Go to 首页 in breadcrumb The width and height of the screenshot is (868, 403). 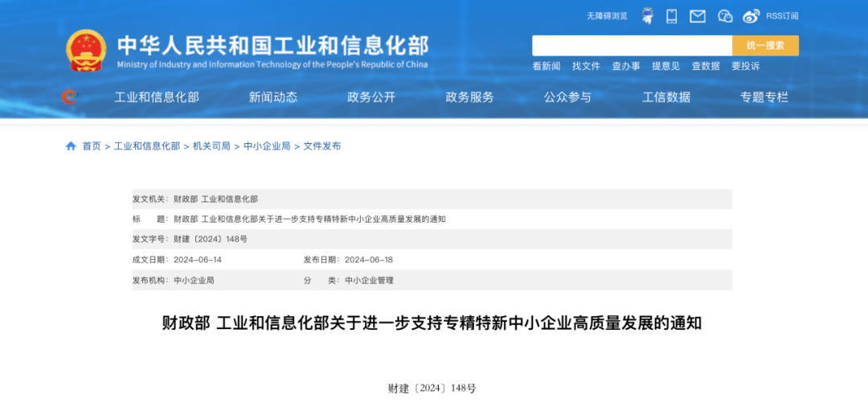(x=92, y=146)
